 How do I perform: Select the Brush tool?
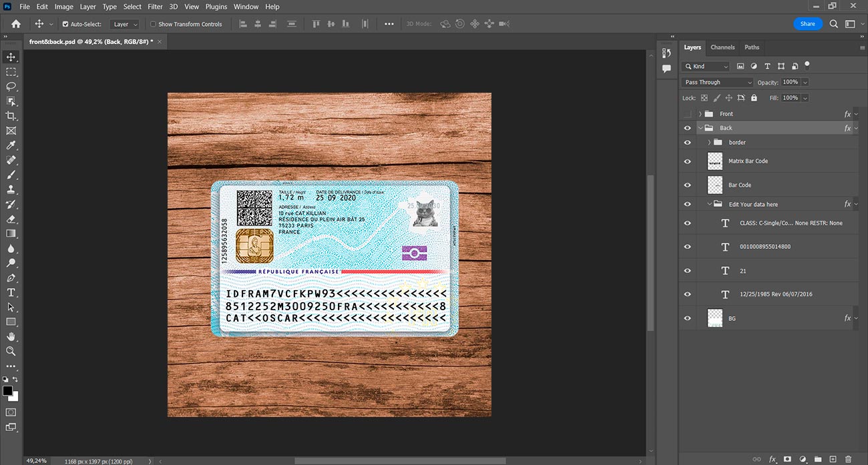click(x=11, y=175)
